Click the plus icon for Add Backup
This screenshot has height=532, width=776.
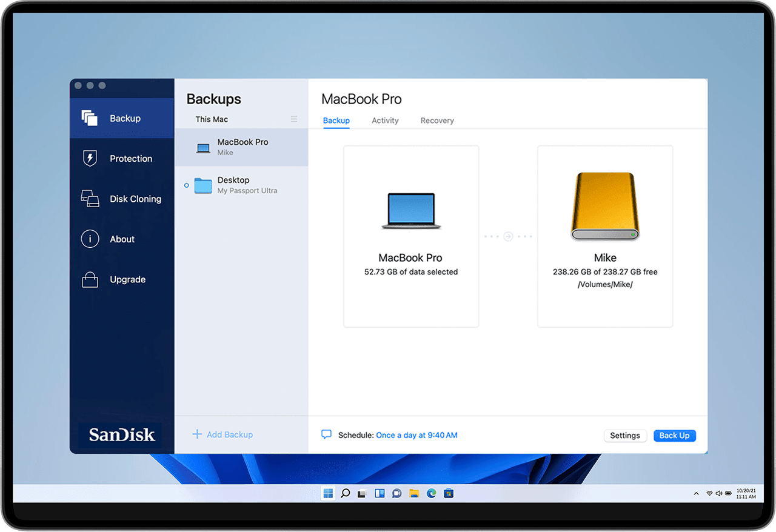[x=197, y=434]
